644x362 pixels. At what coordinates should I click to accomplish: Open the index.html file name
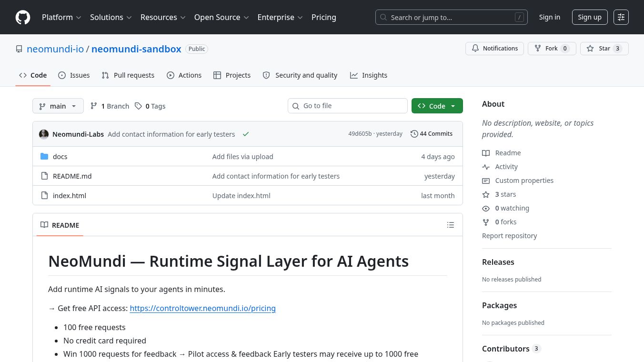pyautogui.click(x=70, y=195)
